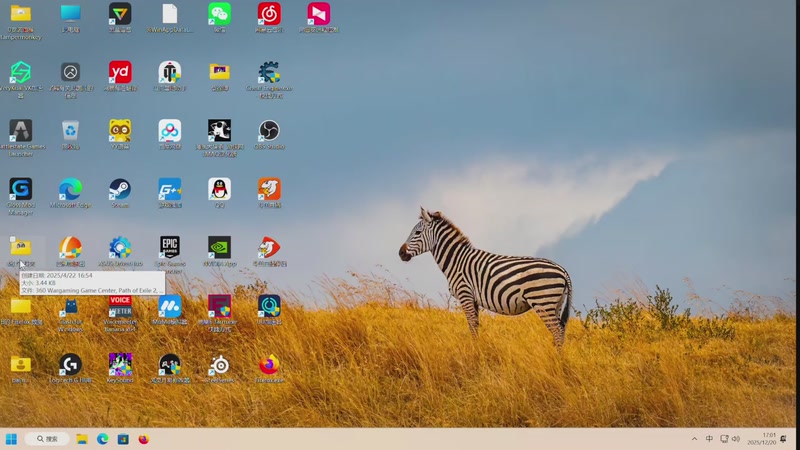The height and width of the screenshot is (450, 800).
Task: Toggle the Chinese input method indicator
Action: tap(709, 439)
